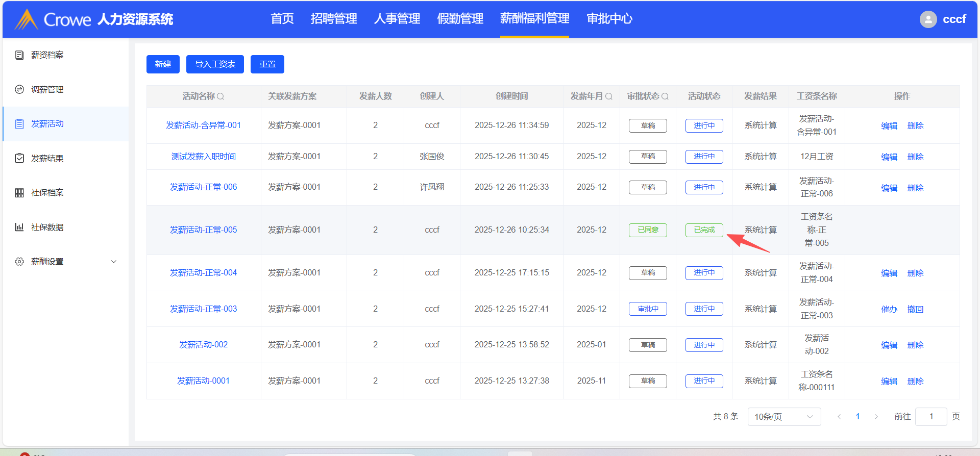Click the 调薪管理 sidebar icon

click(19, 89)
